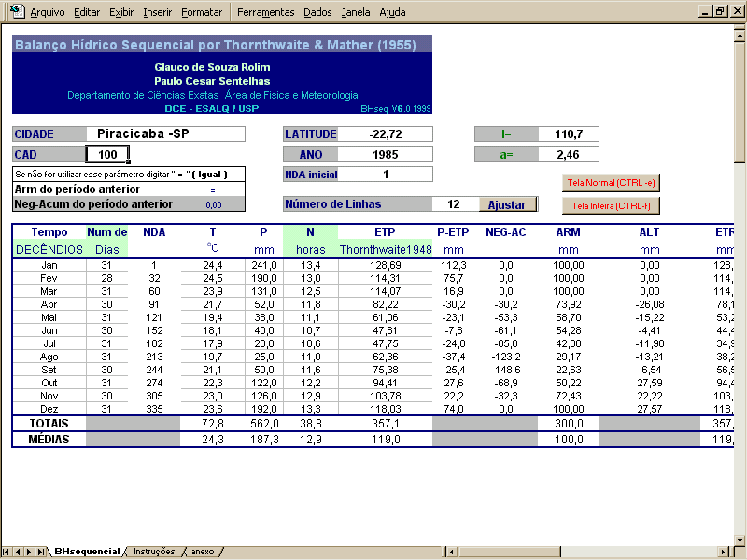Click the Tempo column header
747x560 pixels.
tap(49, 232)
